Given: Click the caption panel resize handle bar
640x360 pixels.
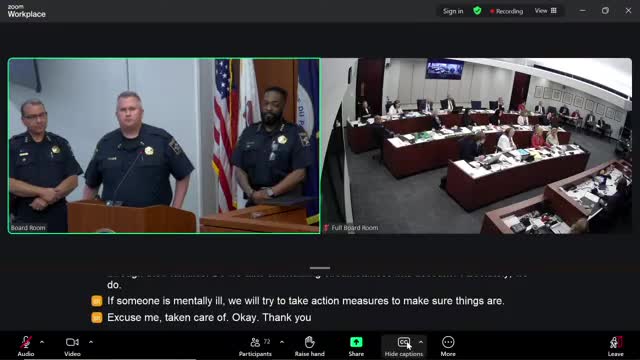Looking at the screenshot, I should tap(320, 268).
